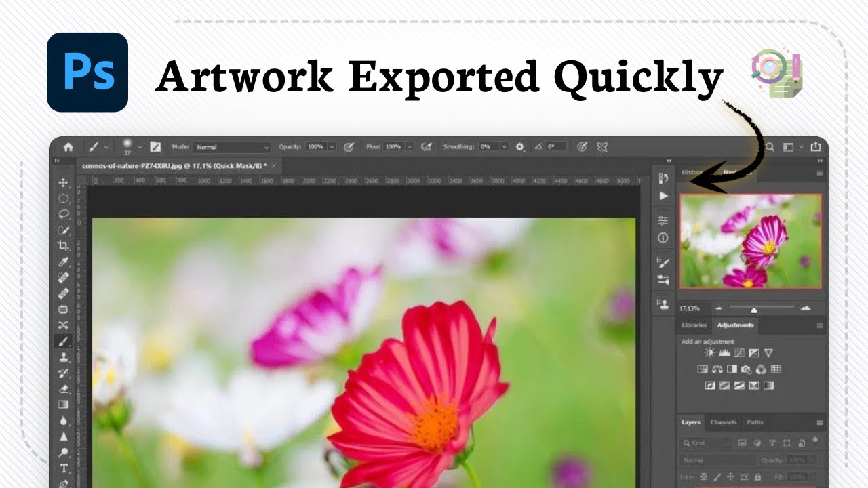This screenshot has height=488, width=868.
Task: Add a Gradient Map adjustment
Action: tap(768, 386)
